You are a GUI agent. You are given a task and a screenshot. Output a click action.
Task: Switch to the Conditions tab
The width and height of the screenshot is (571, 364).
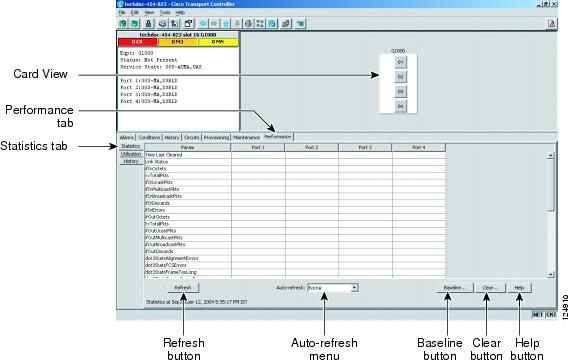[x=149, y=138]
